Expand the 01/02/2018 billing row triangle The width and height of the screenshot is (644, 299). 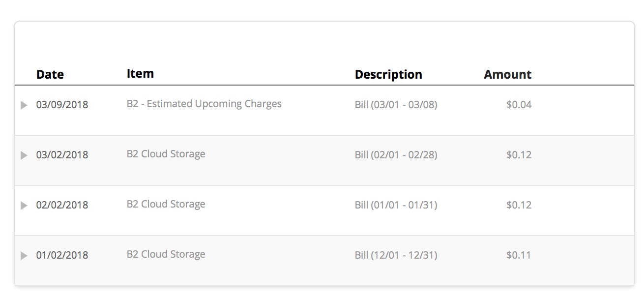pos(24,256)
